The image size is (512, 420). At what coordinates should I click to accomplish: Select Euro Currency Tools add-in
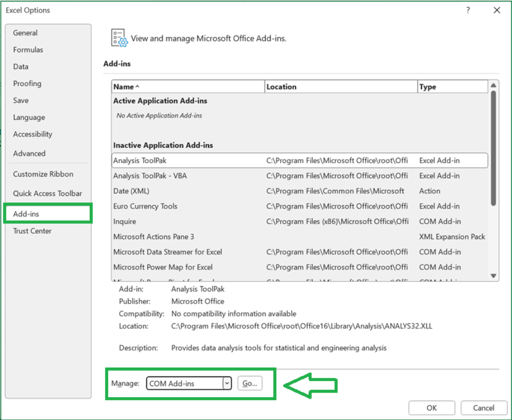(x=300, y=206)
